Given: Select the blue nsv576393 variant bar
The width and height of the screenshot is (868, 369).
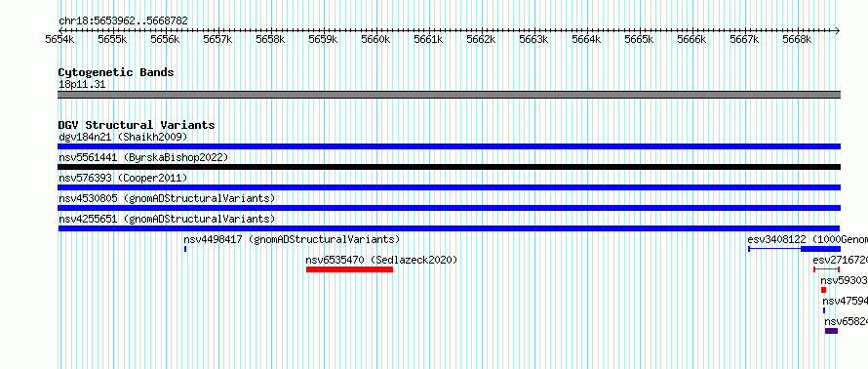Looking at the screenshot, I should click(x=449, y=187).
